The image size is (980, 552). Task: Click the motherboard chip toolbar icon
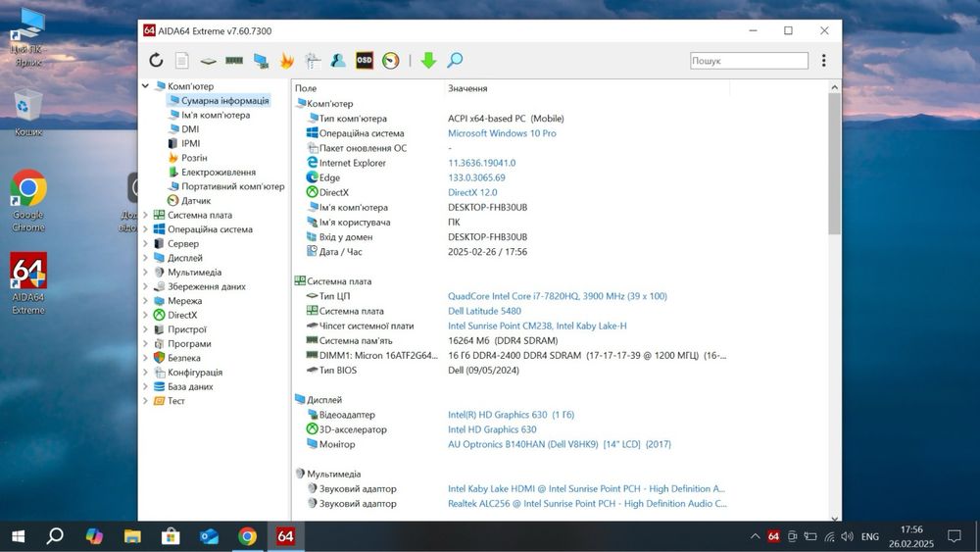208,61
